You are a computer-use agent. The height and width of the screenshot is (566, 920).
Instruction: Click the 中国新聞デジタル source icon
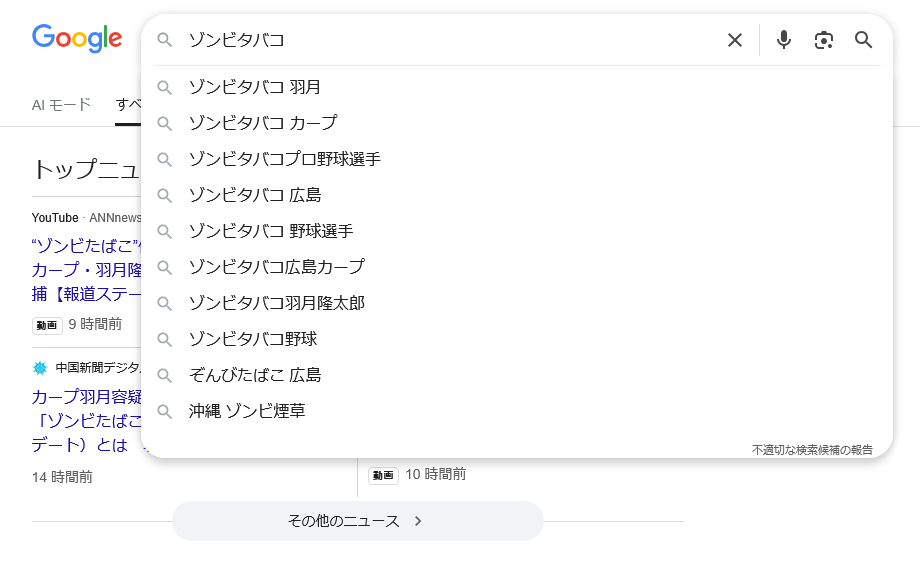click(40, 367)
